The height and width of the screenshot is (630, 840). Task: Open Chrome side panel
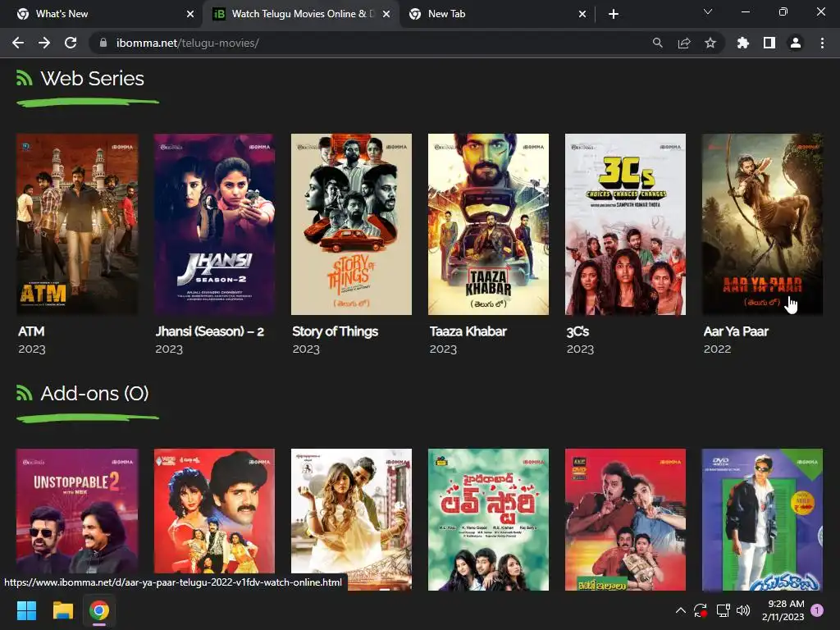(769, 43)
